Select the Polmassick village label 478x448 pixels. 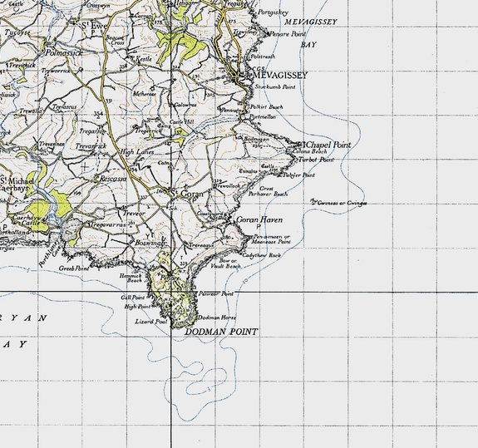click(x=64, y=53)
